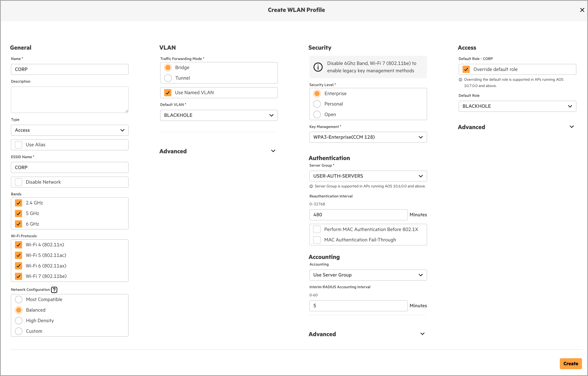Screen dimensions: 588x376
Task: Click info icon beside Server Group support note
Action: tap(311, 186)
